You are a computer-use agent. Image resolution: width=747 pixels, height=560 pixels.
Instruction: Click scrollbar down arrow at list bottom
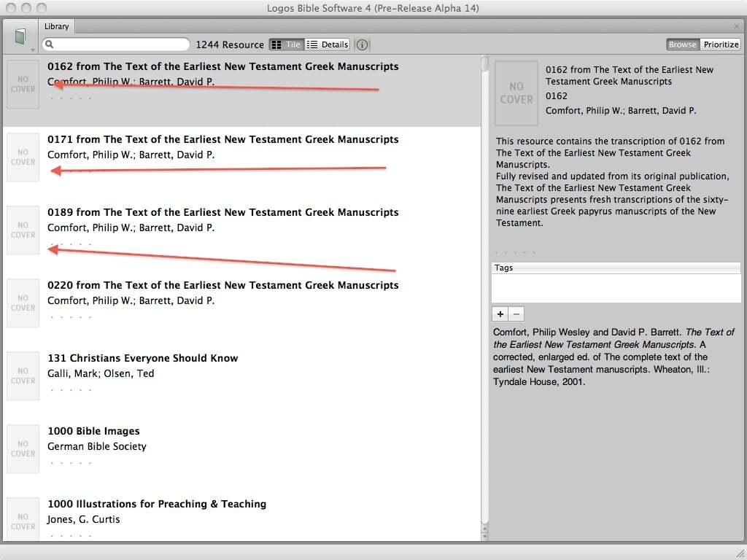click(x=484, y=536)
